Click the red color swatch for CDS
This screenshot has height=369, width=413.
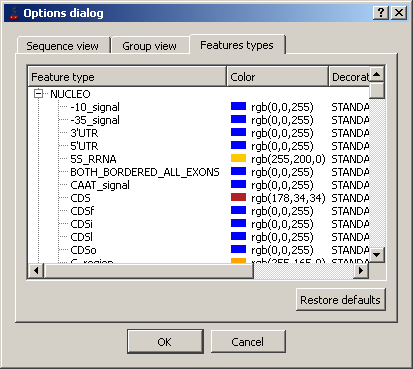coord(238,197)
